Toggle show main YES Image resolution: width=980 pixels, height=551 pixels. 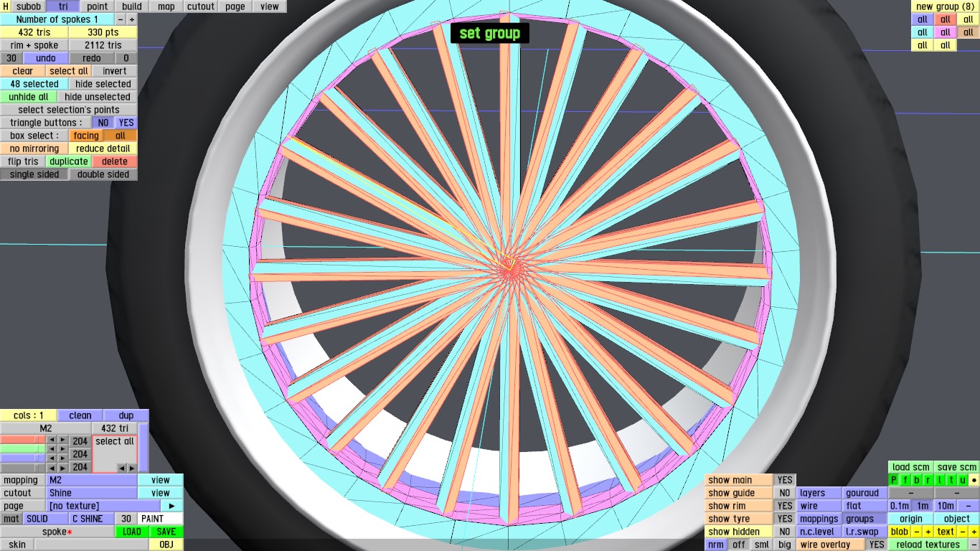tap(786, 480)
